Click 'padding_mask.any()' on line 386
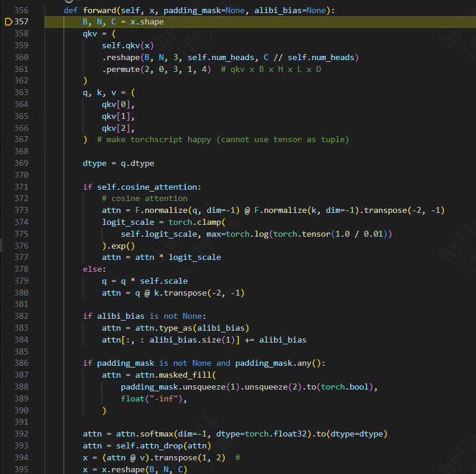Image resolution: width=476 pixels, height=474 pixels. [x=278, y=363]
